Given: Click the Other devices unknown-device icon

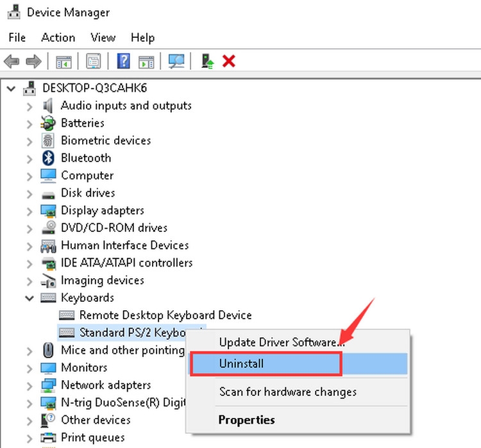Looking at the screenshot, I should [x=48, y=420].
